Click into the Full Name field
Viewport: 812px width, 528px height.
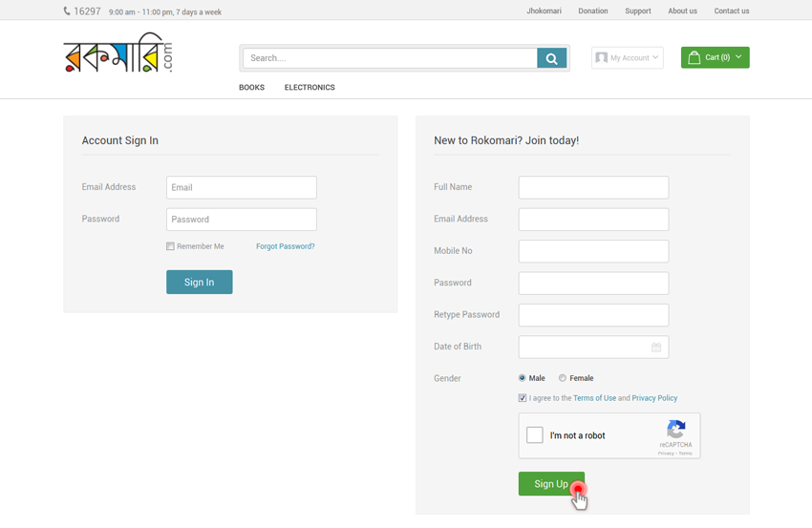[593, 187]
